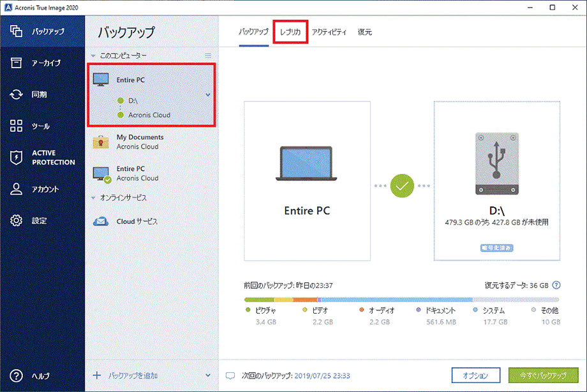Select the My Documents backup entry
This screenshot has height=392, width=587.
click(152, 142)
